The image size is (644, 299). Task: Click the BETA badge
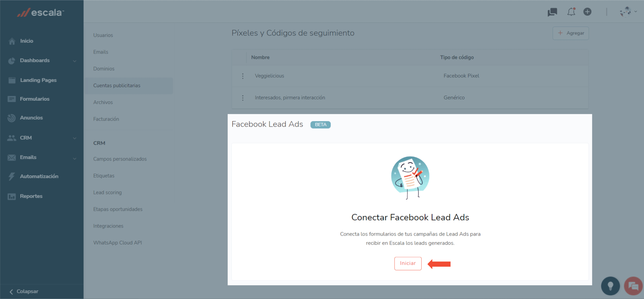pos(320,125)
